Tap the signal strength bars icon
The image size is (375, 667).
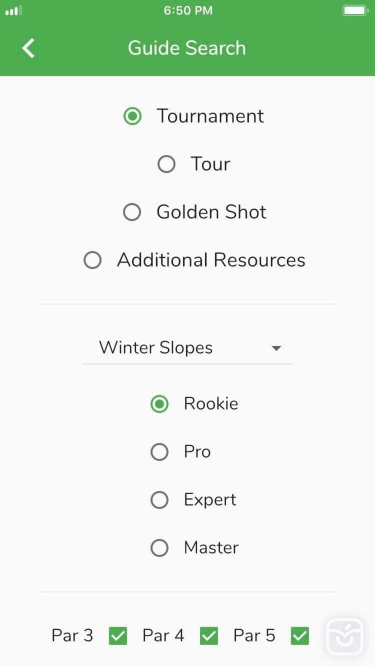coord(14,11)
